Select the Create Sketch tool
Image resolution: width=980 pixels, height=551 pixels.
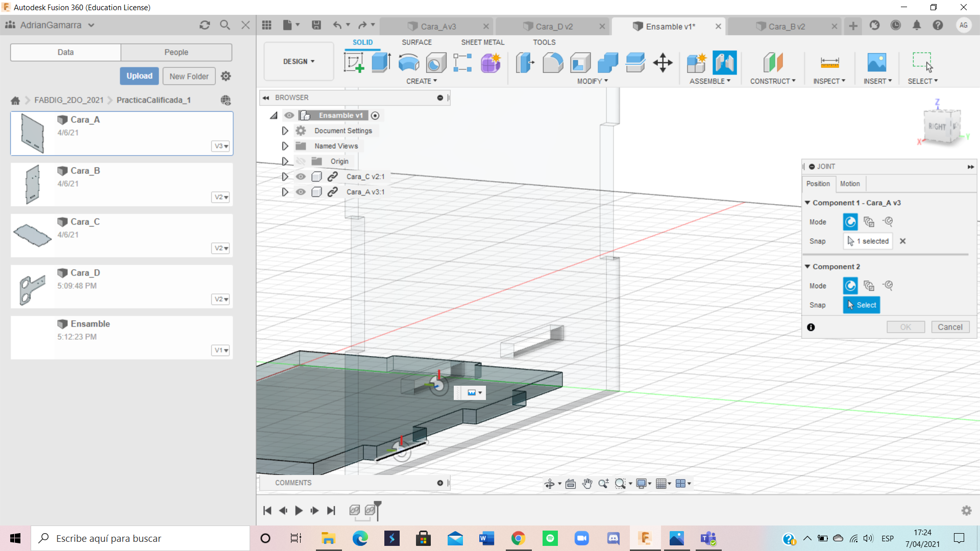(354, 63)
